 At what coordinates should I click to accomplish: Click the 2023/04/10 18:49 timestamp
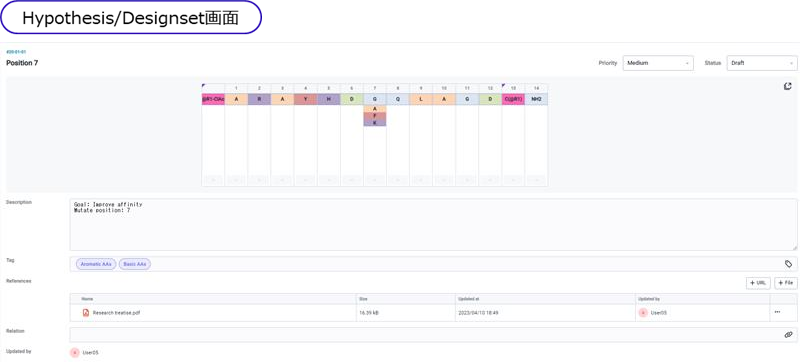(478, 313)
